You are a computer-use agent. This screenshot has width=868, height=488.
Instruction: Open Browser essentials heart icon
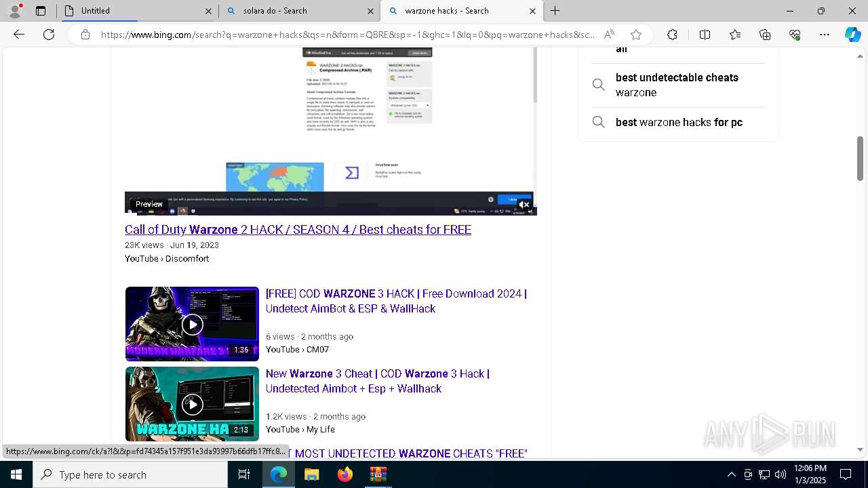pos(795,35)
